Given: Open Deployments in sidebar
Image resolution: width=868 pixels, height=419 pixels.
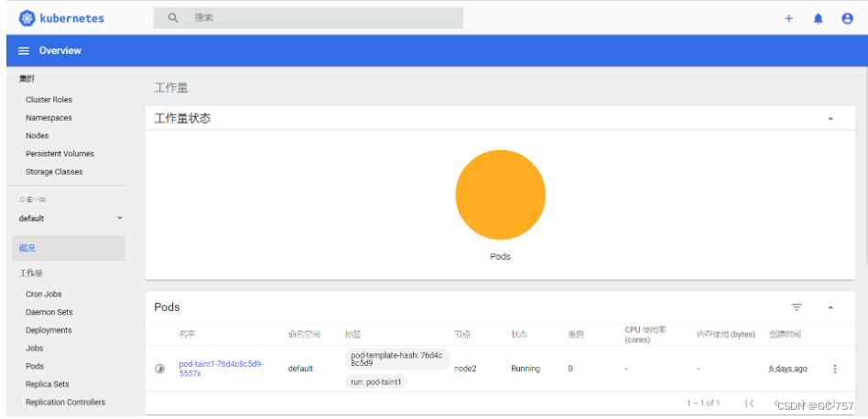Looking at the screenshot, I should point(49,330).
